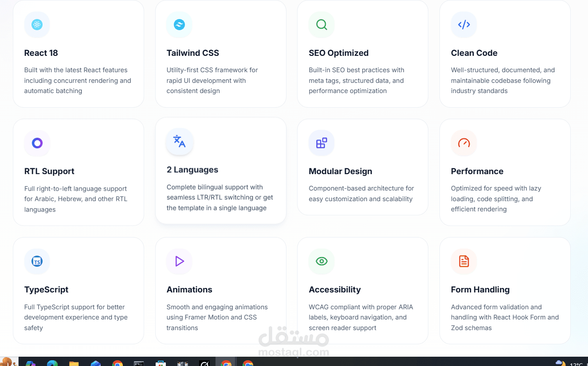Viewport: 588px width, 366px height.
Task: Click text 'Advanced form validation and'
Action: [496, 307]
